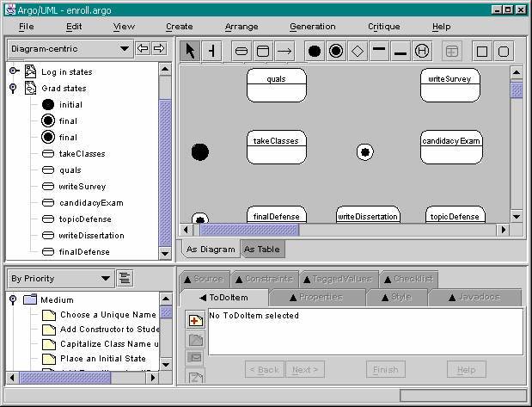The image size is (532, 407).
Task: Choose the Initial state tool
Action: pos(315,52)
